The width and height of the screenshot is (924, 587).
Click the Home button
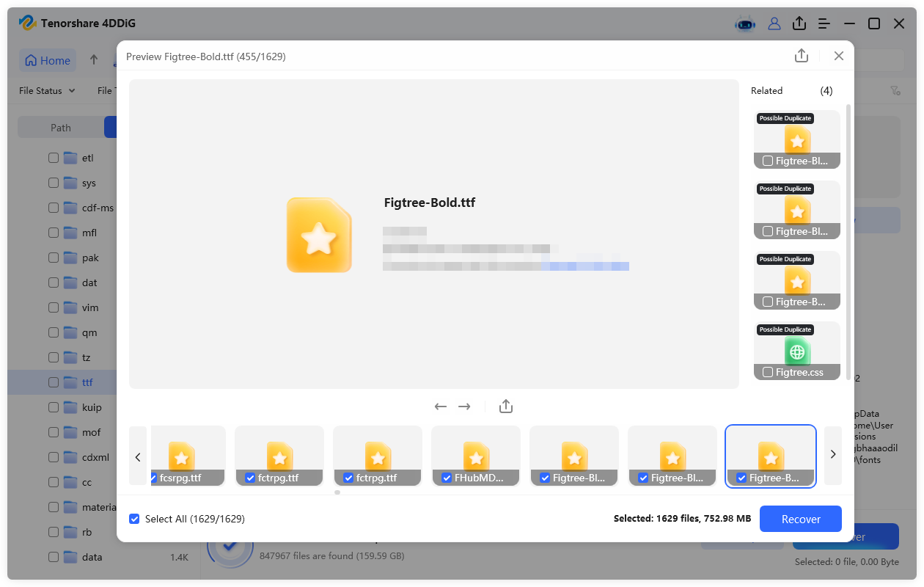click(48, 60)
